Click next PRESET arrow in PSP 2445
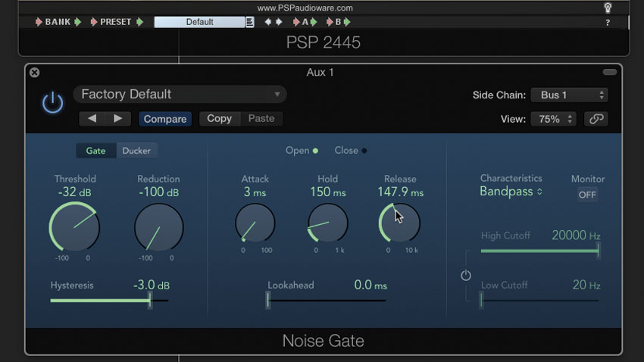Viewport: 644px width, 362px height. click(139, 22)
